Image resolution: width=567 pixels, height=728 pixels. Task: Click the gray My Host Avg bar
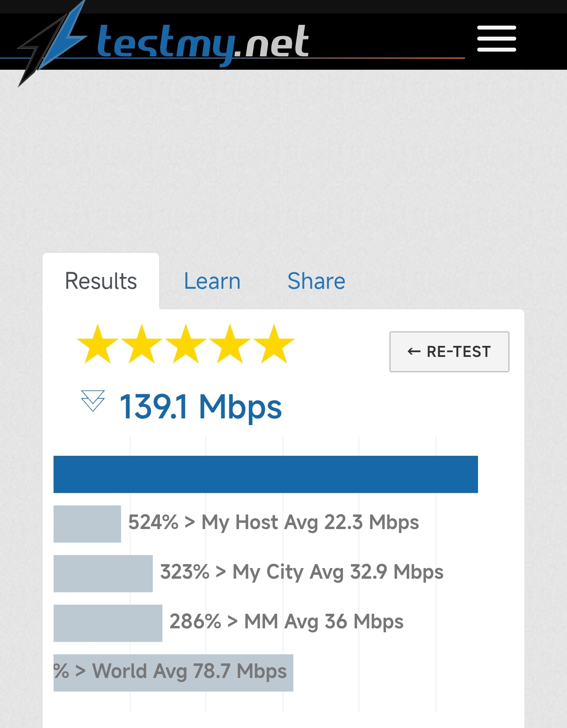[x=87, y=524]
